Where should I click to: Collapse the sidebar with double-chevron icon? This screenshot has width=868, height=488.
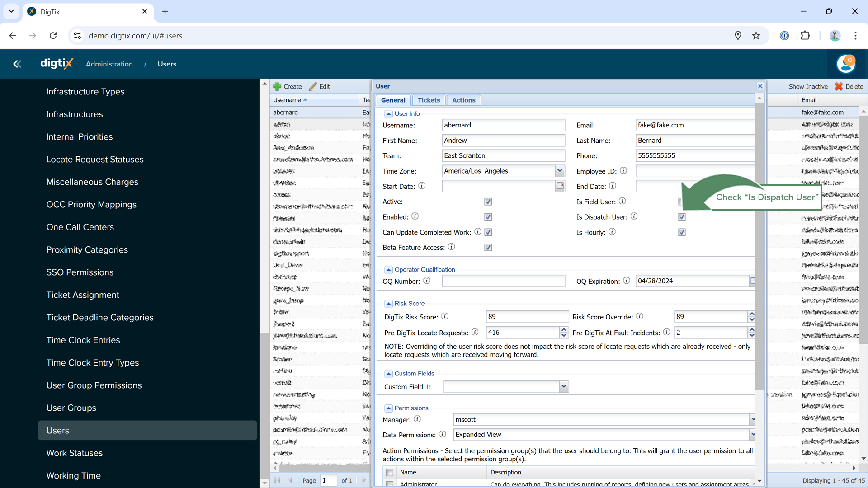[x=17, y=64]
